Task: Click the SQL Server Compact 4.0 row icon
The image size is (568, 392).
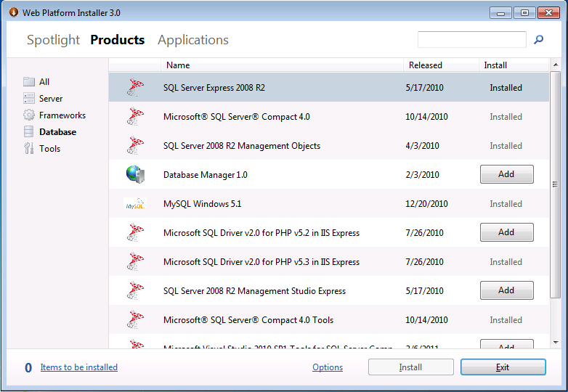Action: click(135, 116)
